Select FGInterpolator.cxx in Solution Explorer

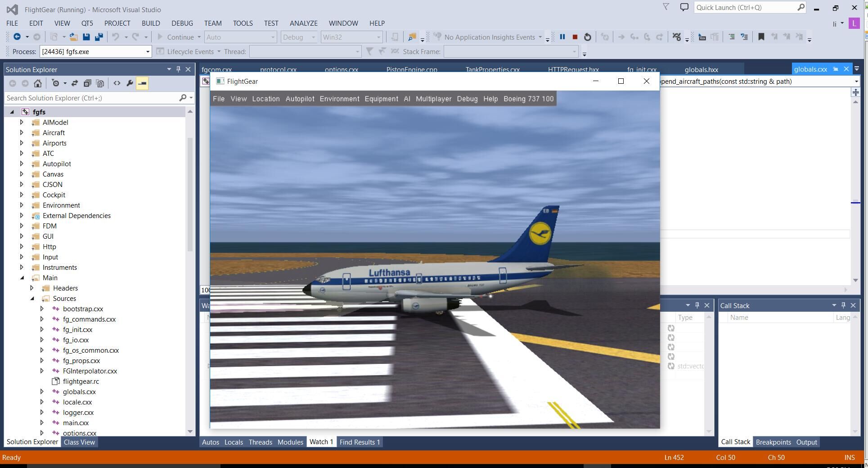point(90,371)
